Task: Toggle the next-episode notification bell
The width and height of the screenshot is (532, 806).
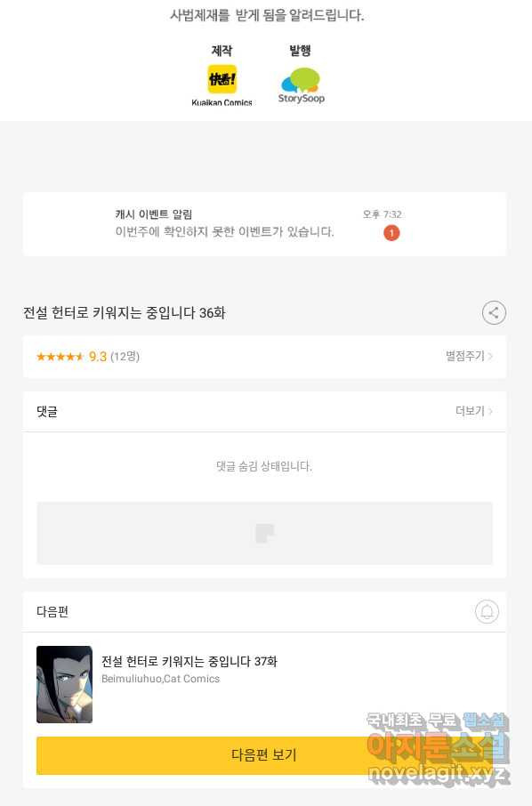Action: point(487,612)
